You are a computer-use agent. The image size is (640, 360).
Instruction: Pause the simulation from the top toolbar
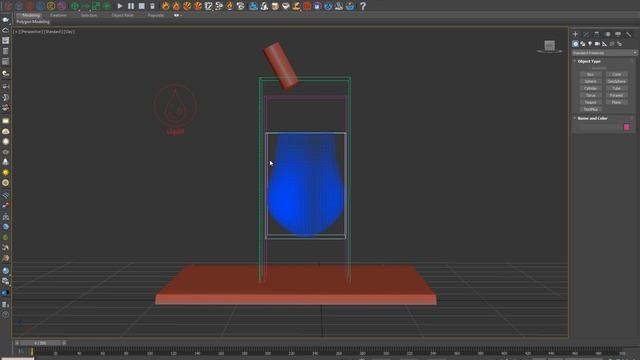point(131,6)
